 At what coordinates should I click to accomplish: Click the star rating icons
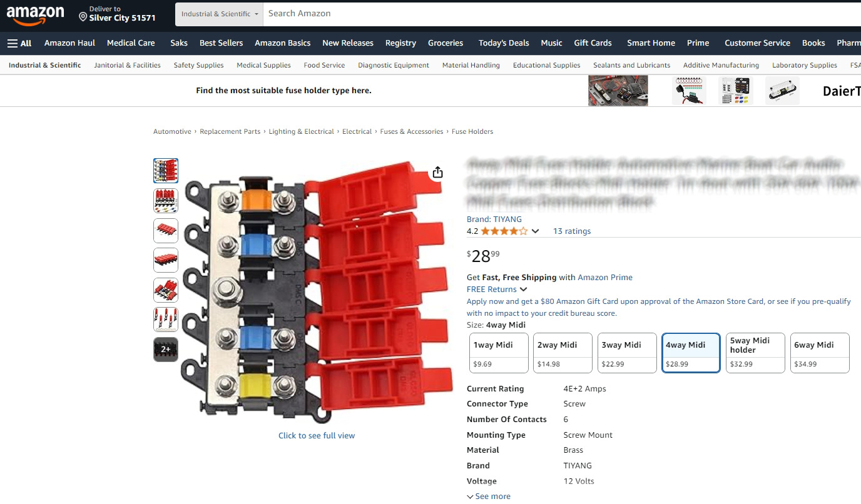504,231
